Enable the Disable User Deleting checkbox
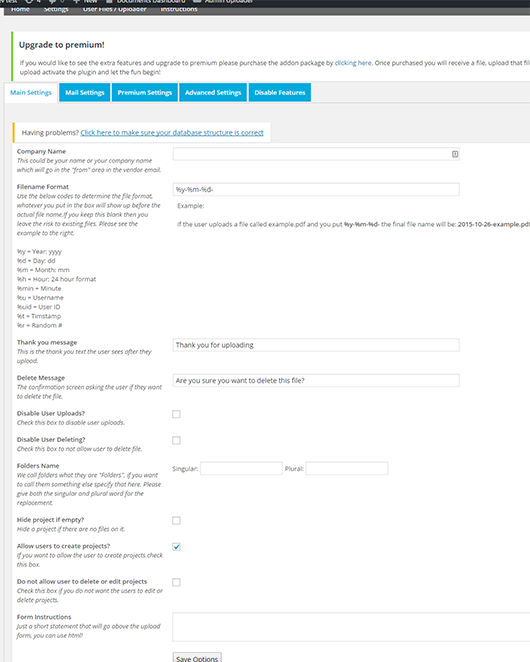This screenshot has width=530, height=662. (176, 440)
